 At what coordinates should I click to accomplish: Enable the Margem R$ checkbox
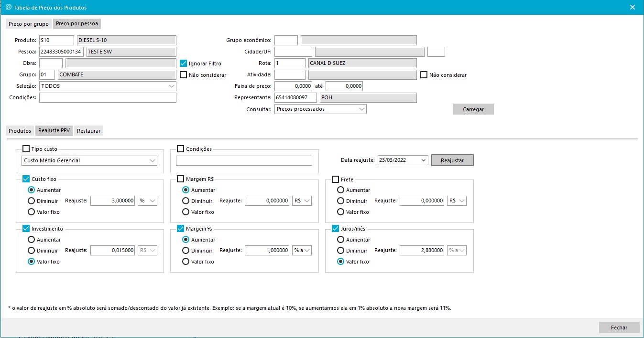pos(180,179)
